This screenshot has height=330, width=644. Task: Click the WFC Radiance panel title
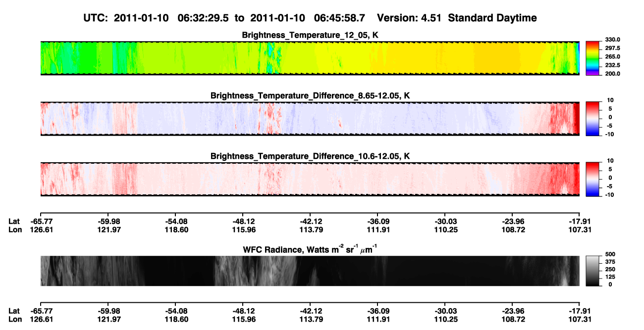point(310,249)
